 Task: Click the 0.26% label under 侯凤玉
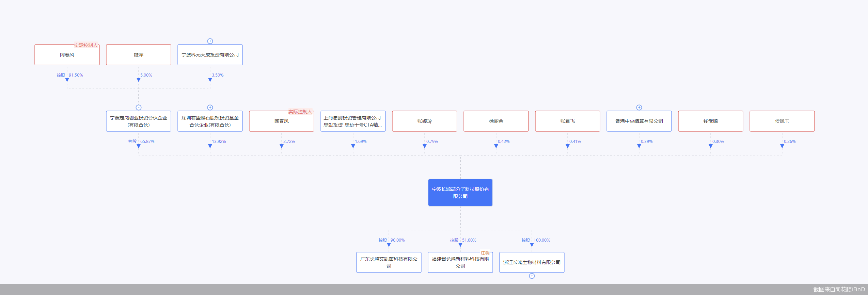(x=790, y=142)
